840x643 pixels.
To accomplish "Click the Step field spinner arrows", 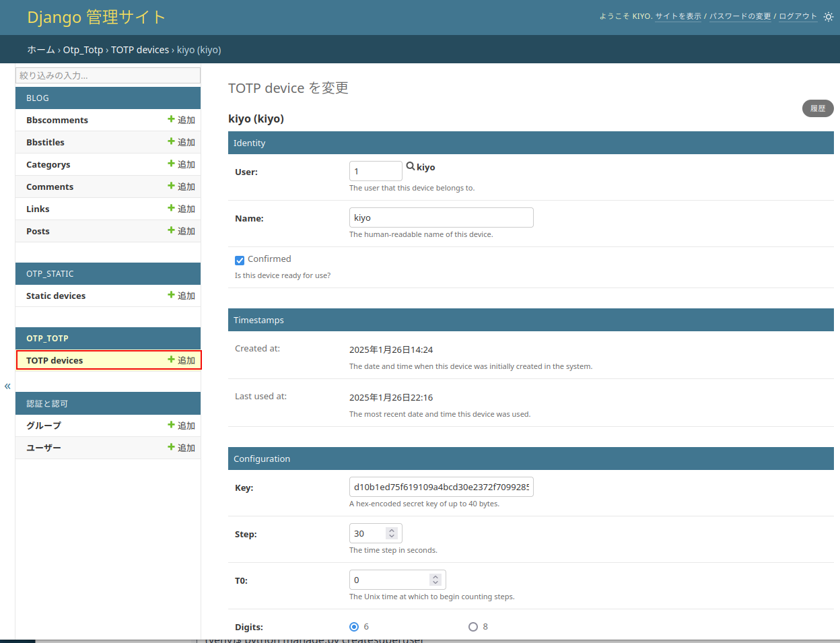I will pos(392,533).
